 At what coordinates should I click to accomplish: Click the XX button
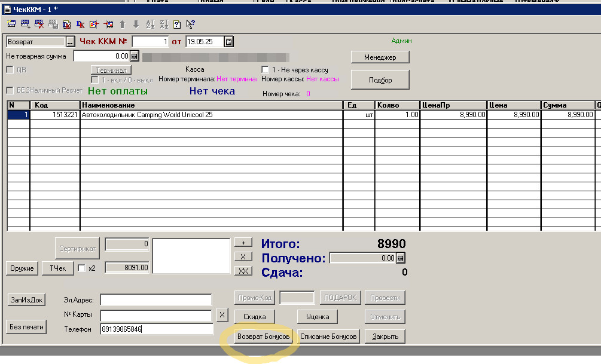pos(243,271)
